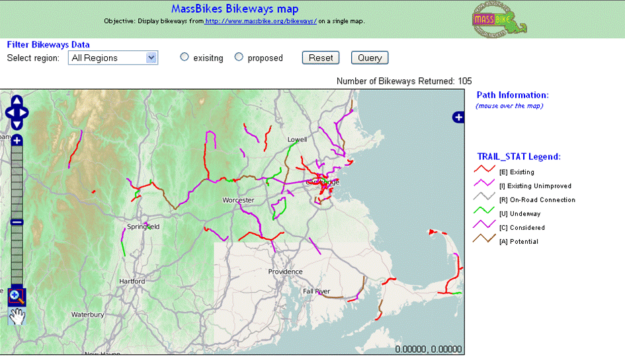
Task: Pan the map south with down arrow
Action: pos(17,125)
